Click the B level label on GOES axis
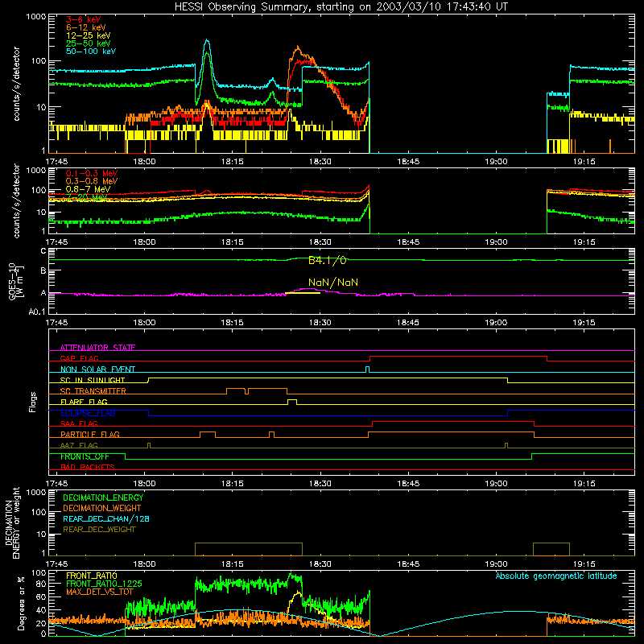Viewport: 644px width, 644px height. point(43,270)
